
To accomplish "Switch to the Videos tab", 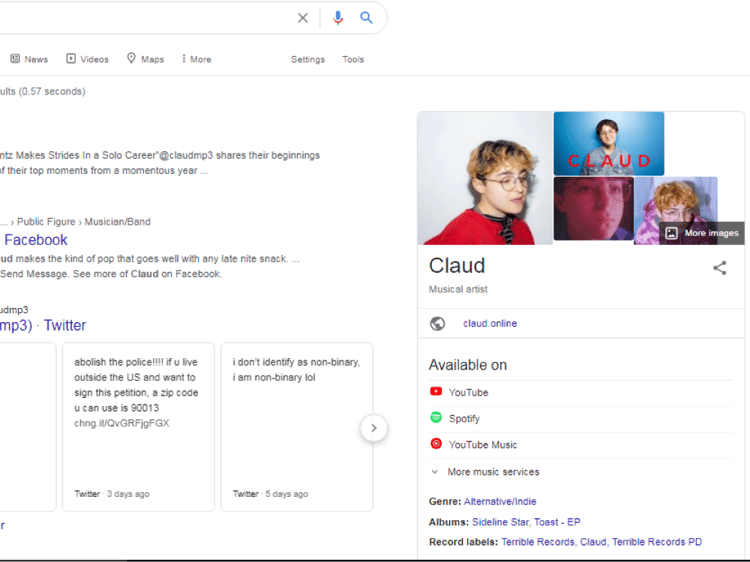I will coord(88,59).
